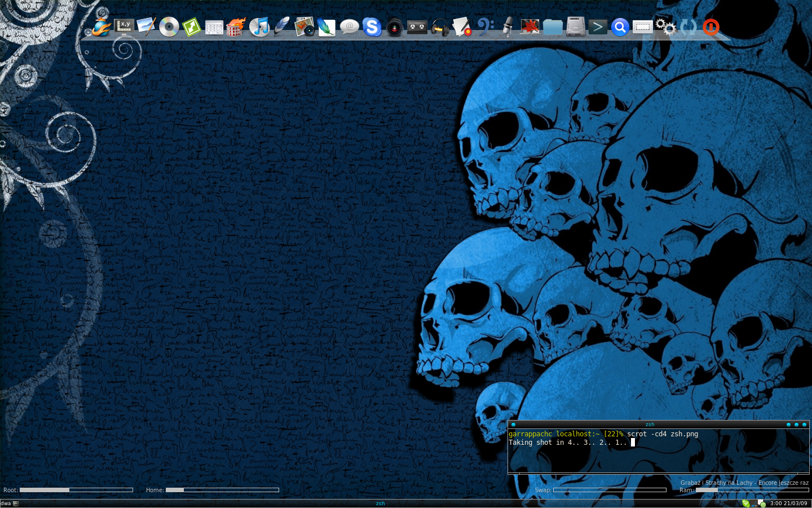The image size is (812, 508).
Task: Launch the quill feather dock icon
Action: click(x=281, y=27)
